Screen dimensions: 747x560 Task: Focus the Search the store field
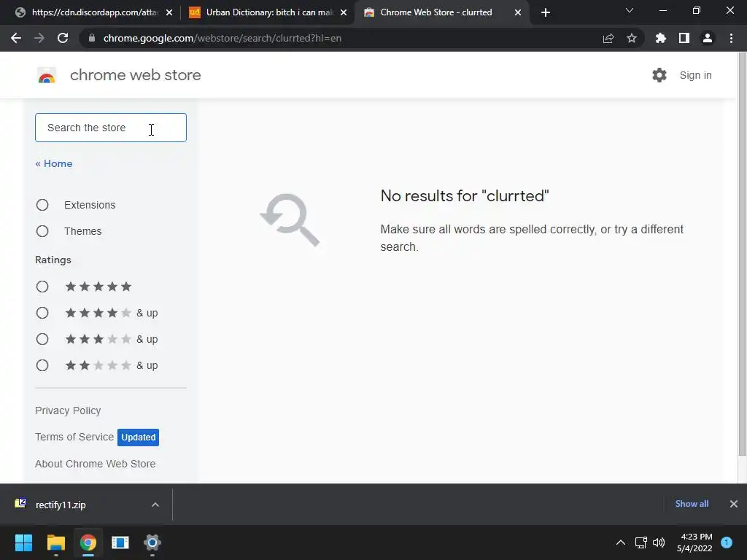tap(111, 128)
